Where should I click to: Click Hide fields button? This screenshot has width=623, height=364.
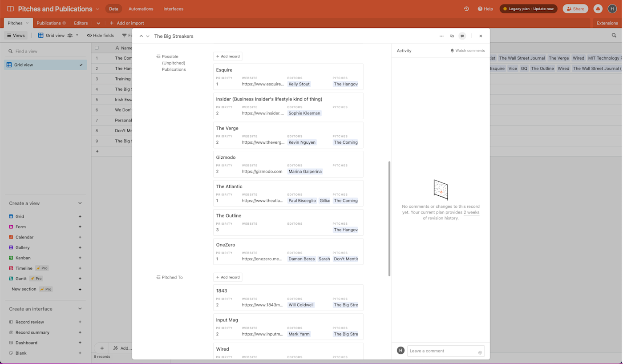101,35
